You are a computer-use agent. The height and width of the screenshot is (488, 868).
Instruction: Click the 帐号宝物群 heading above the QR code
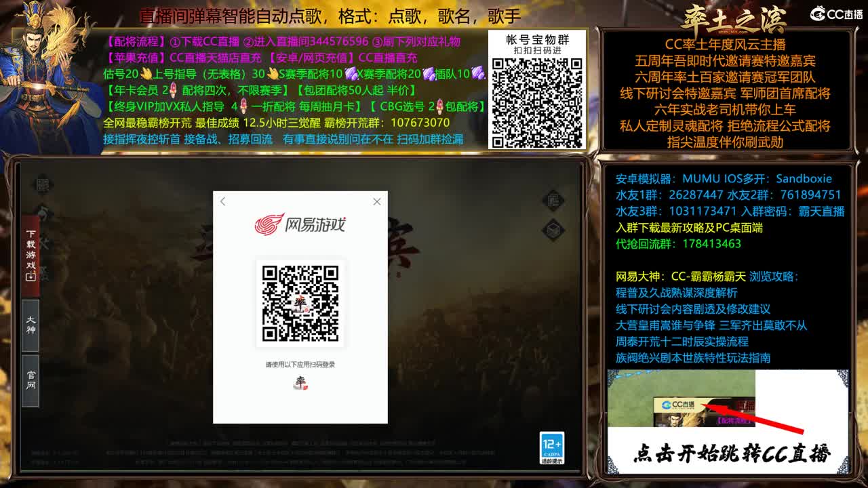(x=538, y=39)
